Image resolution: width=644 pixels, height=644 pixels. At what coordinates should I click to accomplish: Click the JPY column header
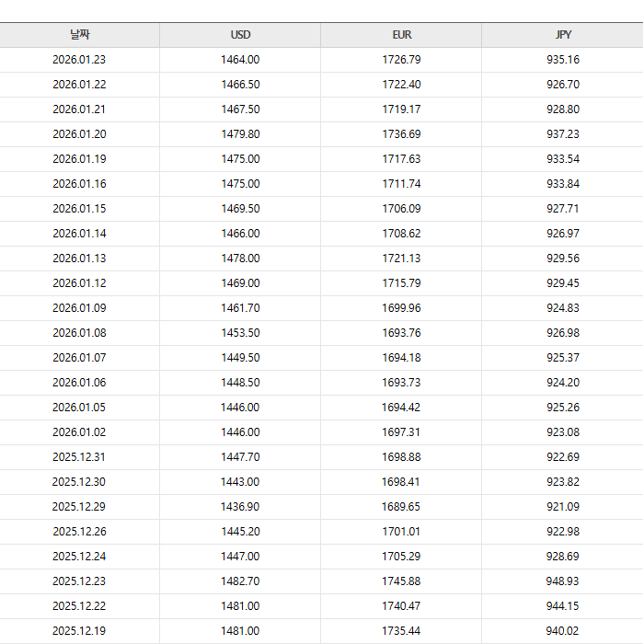click(x=563, y=35)
